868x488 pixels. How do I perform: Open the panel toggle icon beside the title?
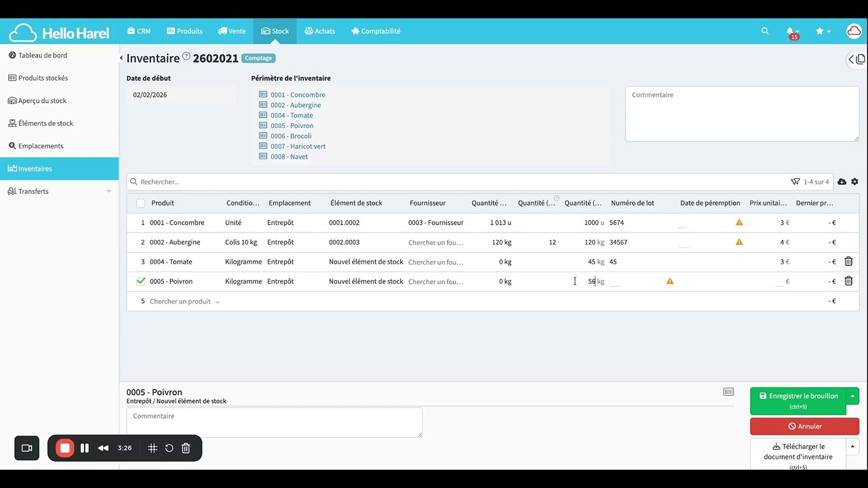point(856,60)
